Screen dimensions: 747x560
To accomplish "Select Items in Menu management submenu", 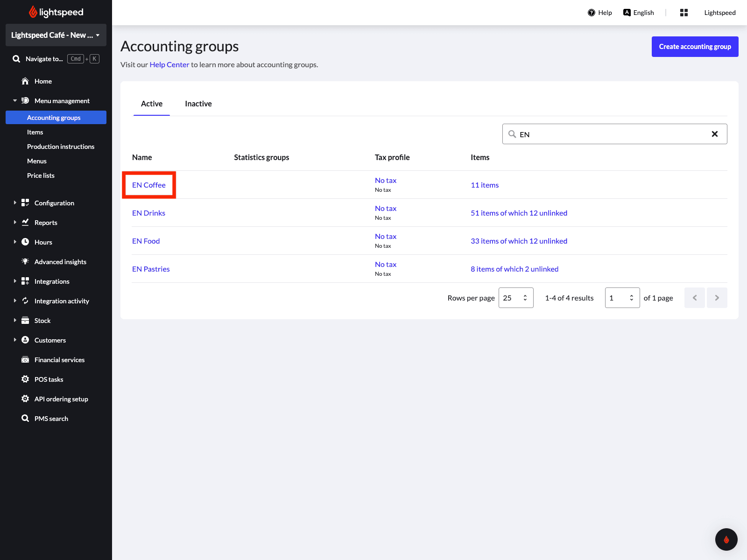I will point(35,132).
